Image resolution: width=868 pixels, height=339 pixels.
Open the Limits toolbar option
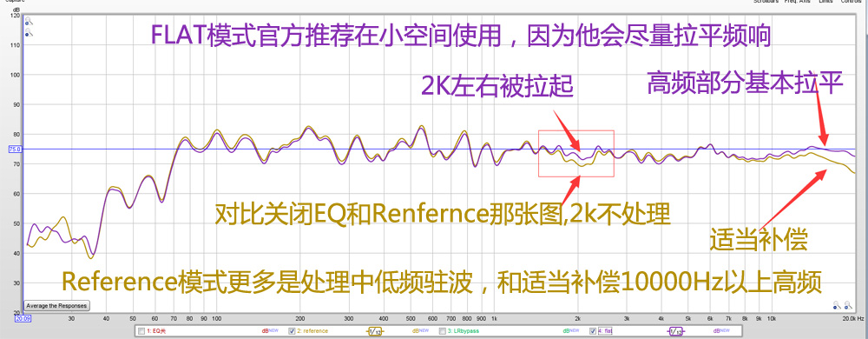[x=825, y=2]
